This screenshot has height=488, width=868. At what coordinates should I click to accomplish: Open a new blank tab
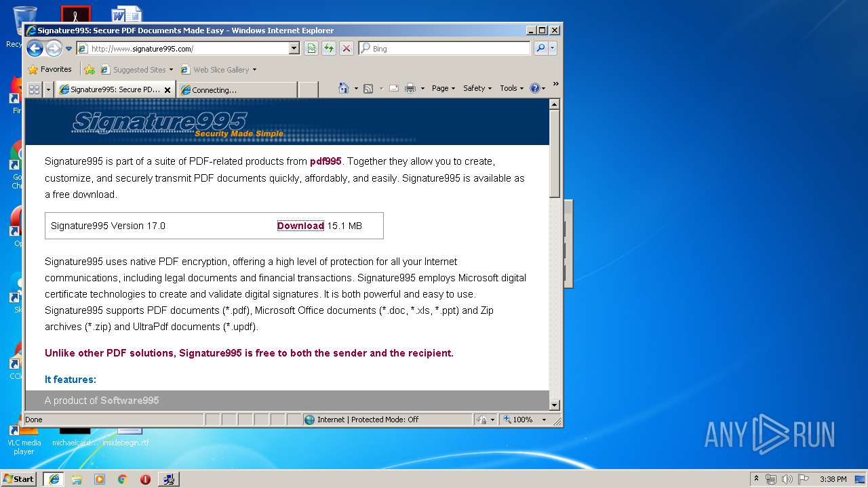(308, 89)
